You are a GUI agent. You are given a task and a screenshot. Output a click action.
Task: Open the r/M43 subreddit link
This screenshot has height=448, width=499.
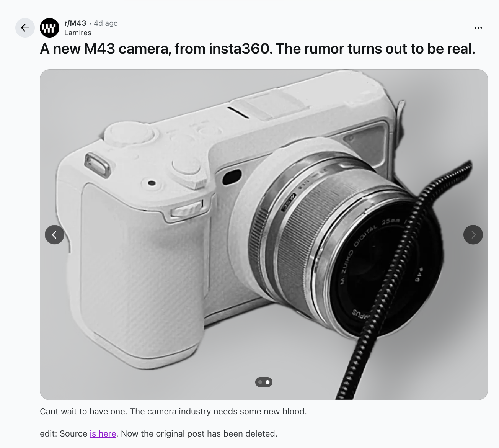point(75,23)
